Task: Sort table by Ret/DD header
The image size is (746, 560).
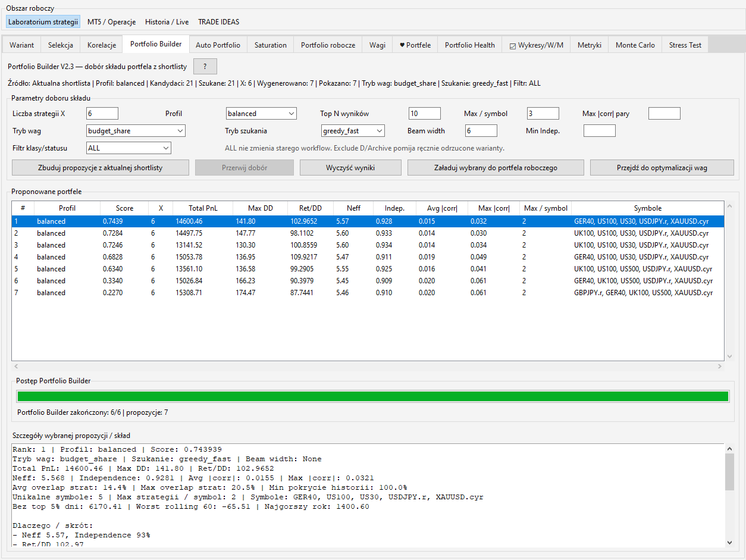Action: pos(311,208)
